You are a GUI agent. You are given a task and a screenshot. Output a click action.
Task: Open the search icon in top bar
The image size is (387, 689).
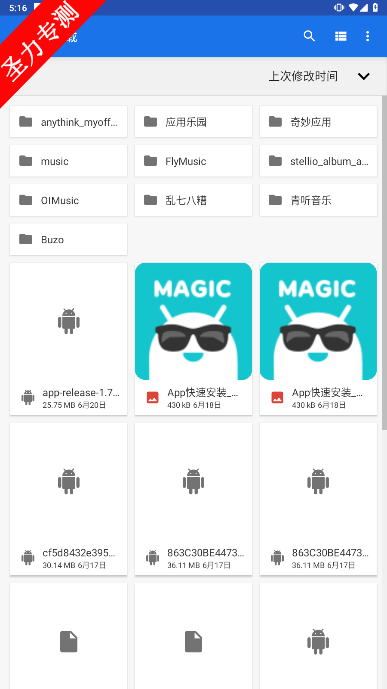(x=309, y=36)
